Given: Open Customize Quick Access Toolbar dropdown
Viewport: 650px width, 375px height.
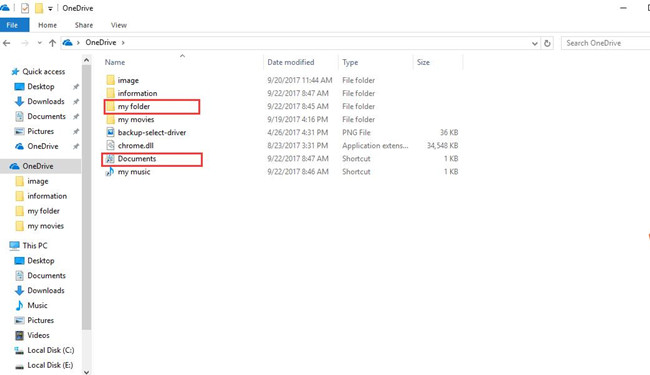Looking at the screenshot, I should pyautogui.click(x=50, y=8).
